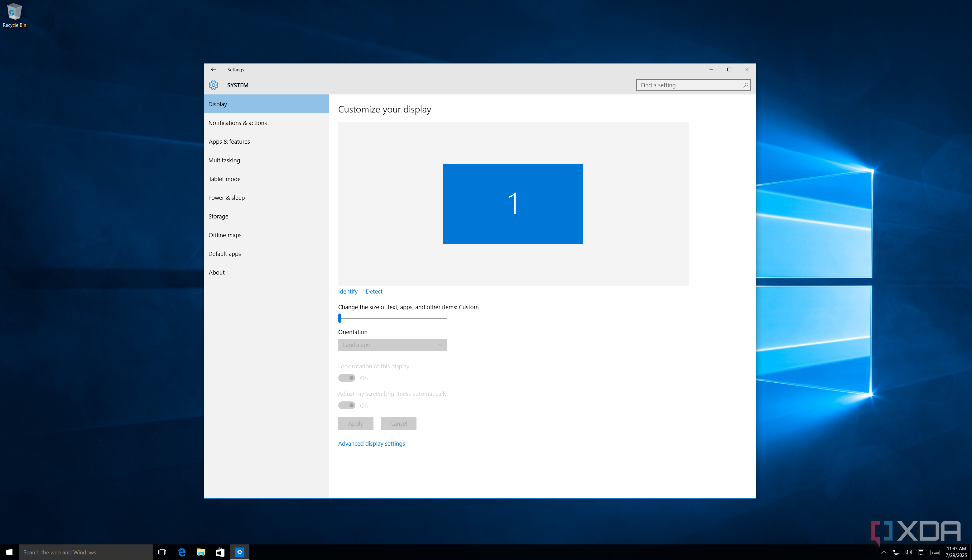Screen dimensions: 972x560
Task: Select Display in the sidebar
Action: click(x=266, y=104)
